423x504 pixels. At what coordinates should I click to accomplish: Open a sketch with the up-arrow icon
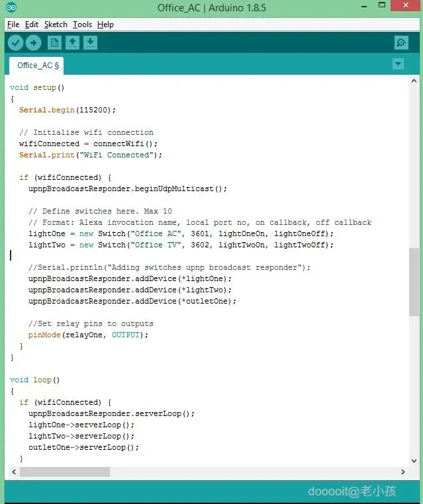click(x=72, y=42)
